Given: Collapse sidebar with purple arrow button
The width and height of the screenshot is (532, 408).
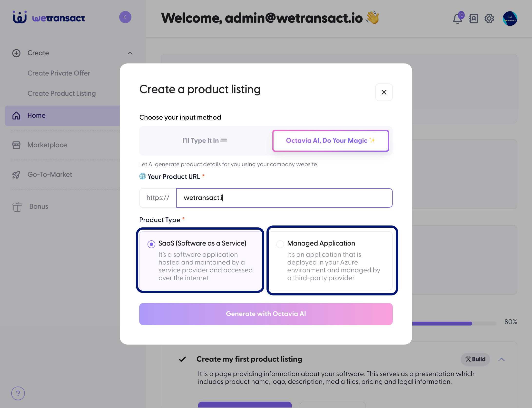Looking at the screenshot, I should [x=125, y=17].
